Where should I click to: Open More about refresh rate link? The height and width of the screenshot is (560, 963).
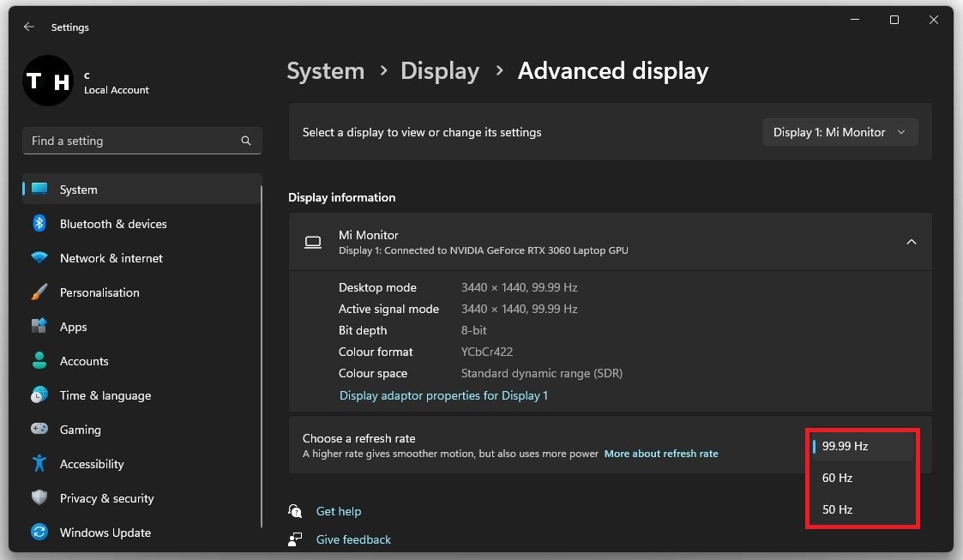(661, 454)
